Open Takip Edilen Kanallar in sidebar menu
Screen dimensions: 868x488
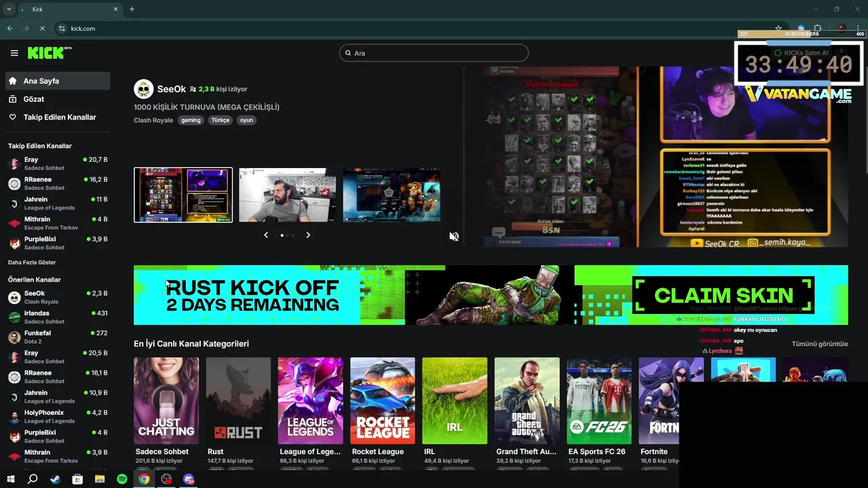click(x=58, y=117)
